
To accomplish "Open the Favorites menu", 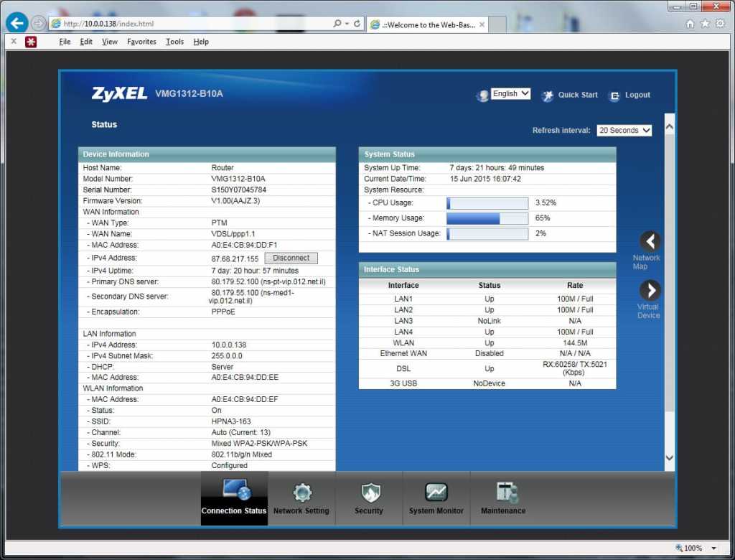I will 141,42.
